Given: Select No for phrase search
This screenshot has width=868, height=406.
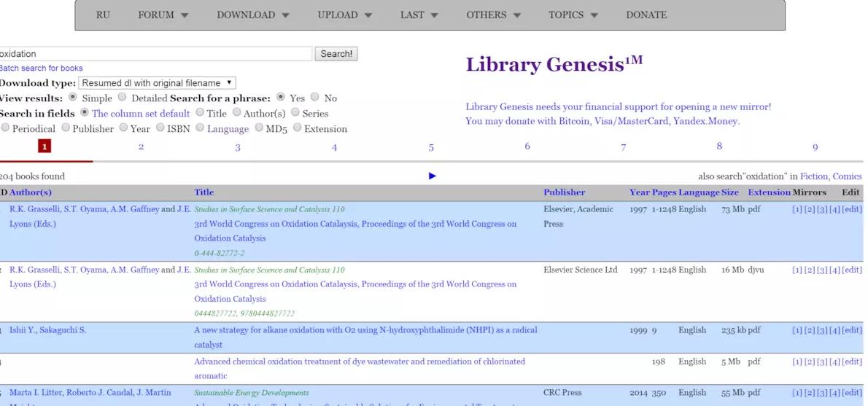Looking at the screenshot, I should click(315, 97).
